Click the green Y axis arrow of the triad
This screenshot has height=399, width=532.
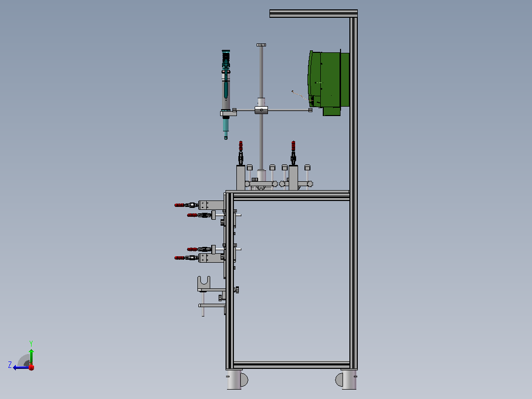pos(31,357)
